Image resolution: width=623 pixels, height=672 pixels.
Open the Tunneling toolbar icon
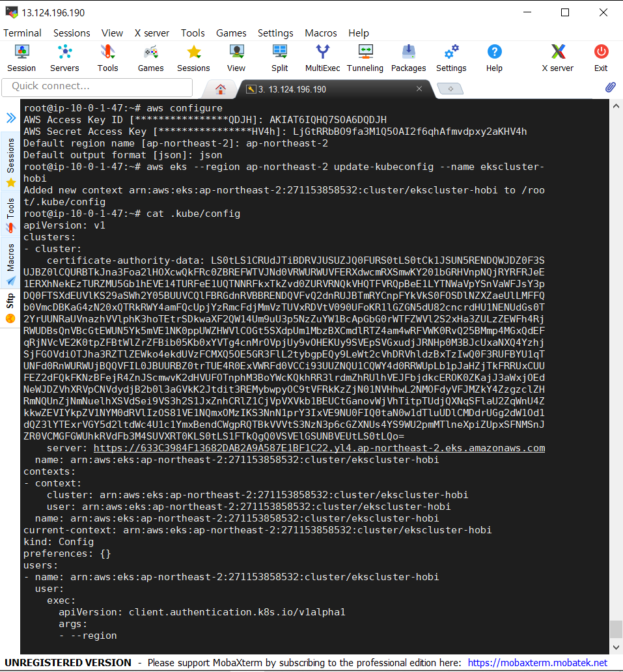(365, 59)
